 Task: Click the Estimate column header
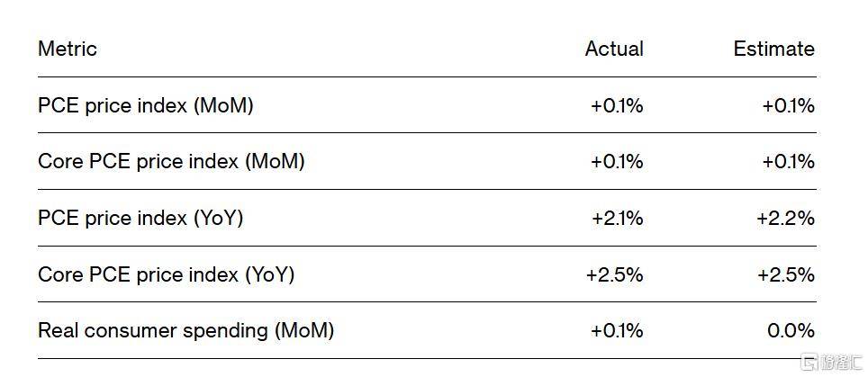click(773, 49)
